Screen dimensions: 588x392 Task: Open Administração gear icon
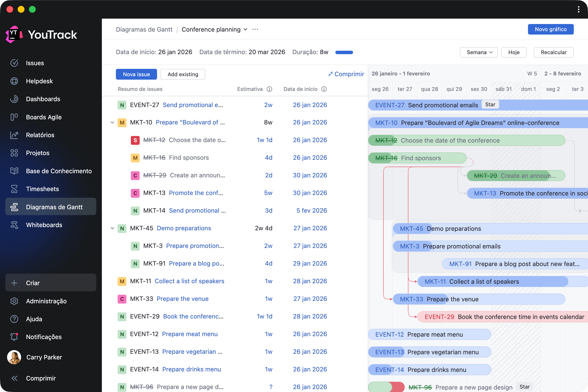(x=14, y=301)
